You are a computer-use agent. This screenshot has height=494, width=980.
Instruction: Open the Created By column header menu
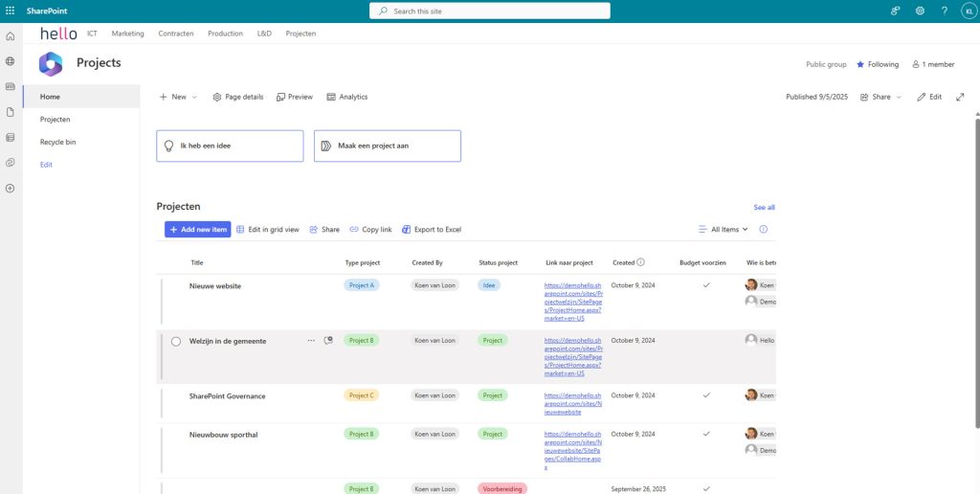click(427, 262)
